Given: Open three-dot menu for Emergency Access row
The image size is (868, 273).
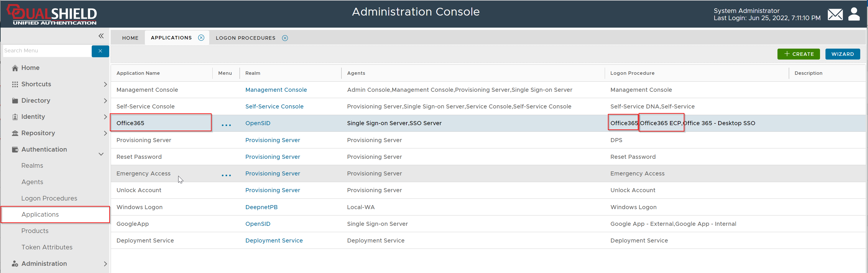Looking at the screenshot, I should [226, 175].
